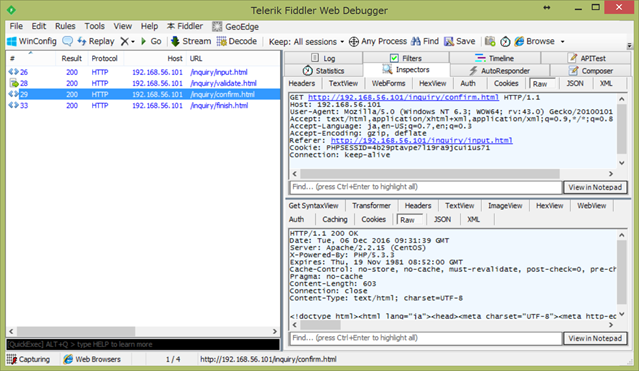639x371 pixels.
Task: Sort sessions by Protocol column
Action: 104,58
